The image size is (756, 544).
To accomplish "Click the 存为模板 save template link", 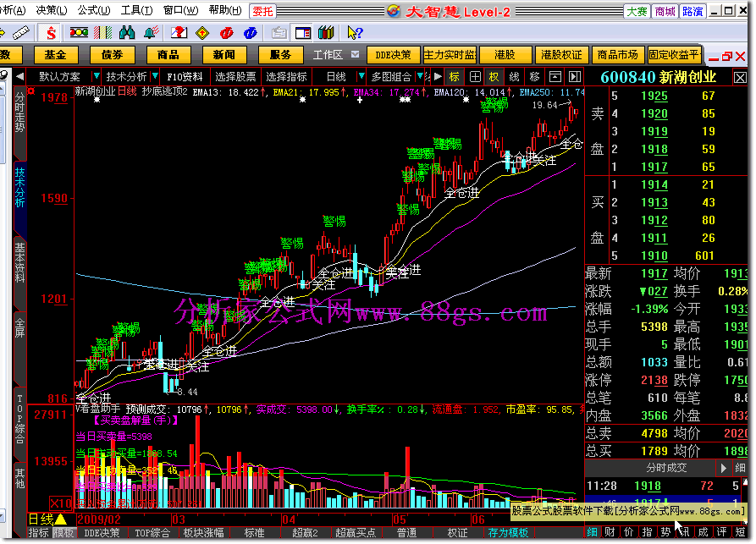I will point(508,532).
